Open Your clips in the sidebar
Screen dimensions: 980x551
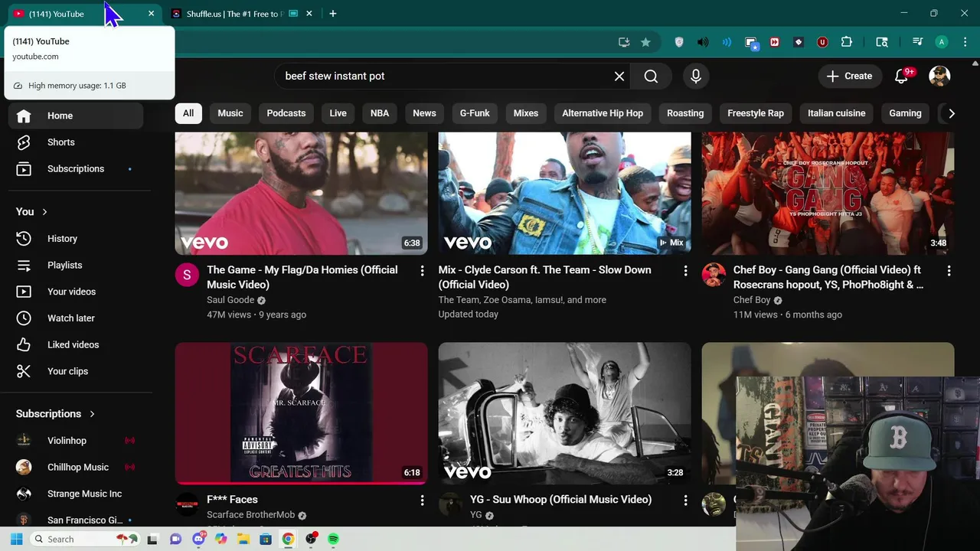(76, 371)
